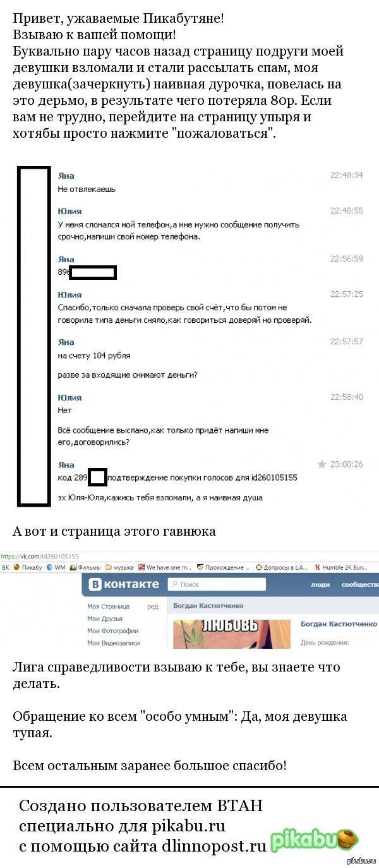Open the Фильмы bookmark folder

[85, 567]
